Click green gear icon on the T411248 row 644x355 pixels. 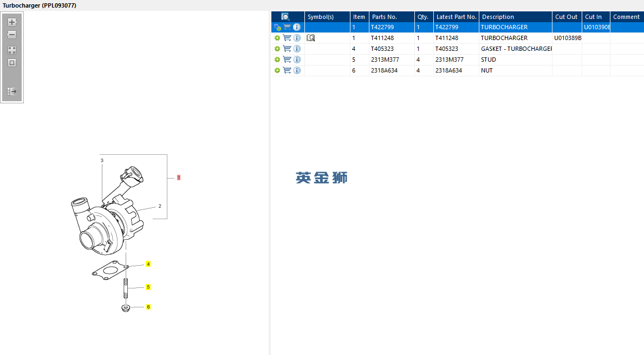click(x=277, y=38)
